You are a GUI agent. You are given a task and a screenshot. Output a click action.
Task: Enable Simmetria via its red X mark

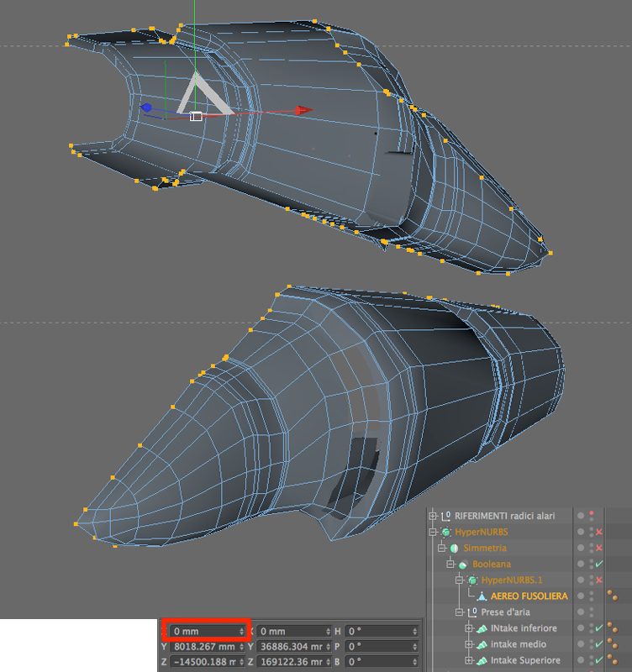click(x=599, y=549)
